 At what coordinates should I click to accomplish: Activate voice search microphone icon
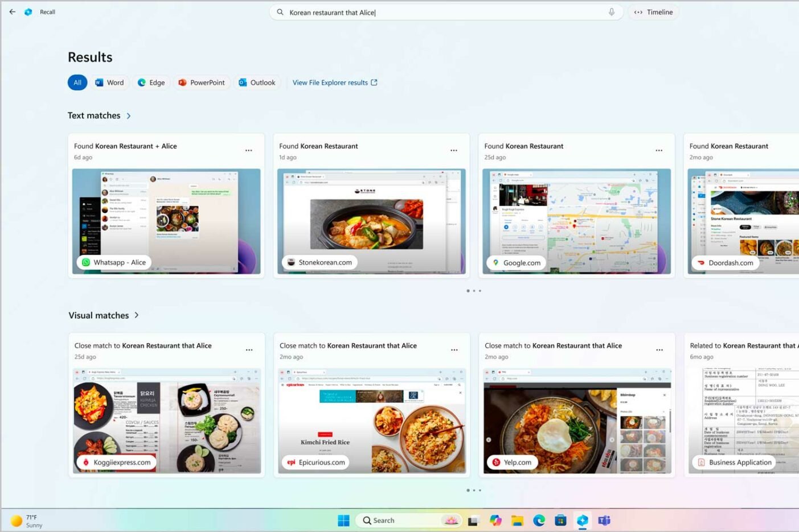(x=612, y=12)
